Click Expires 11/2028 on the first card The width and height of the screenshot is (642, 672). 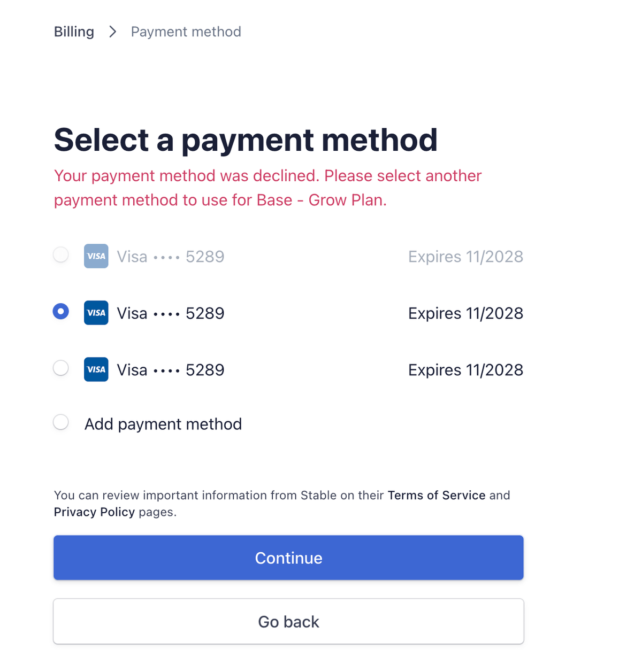(x=465, y=256)
